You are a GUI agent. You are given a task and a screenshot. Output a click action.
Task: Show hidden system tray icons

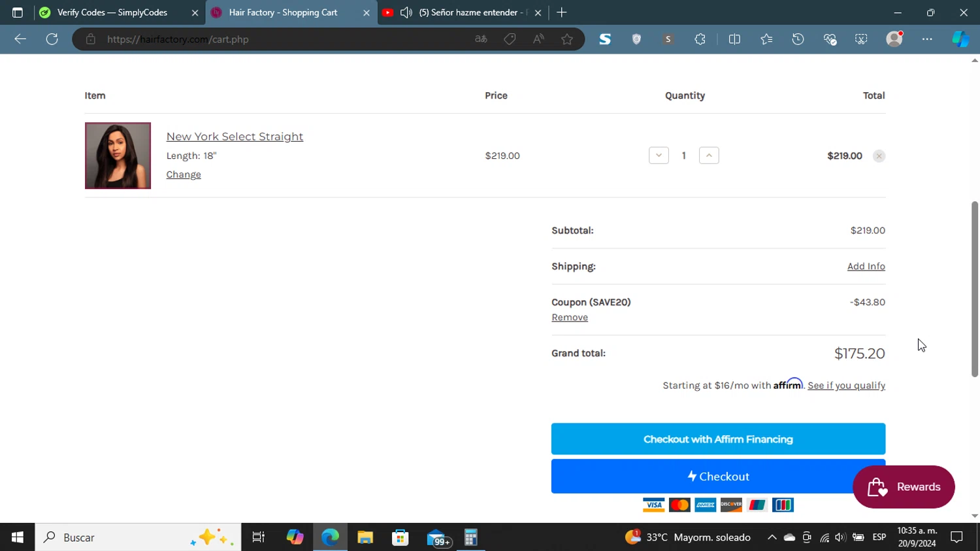coord(772,537)
